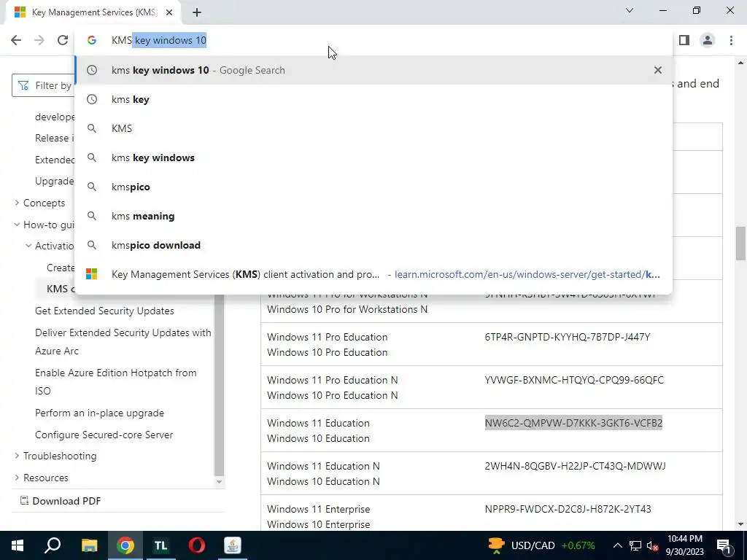
Task: Expand the Concepts tree node
Action: point(18,203)
